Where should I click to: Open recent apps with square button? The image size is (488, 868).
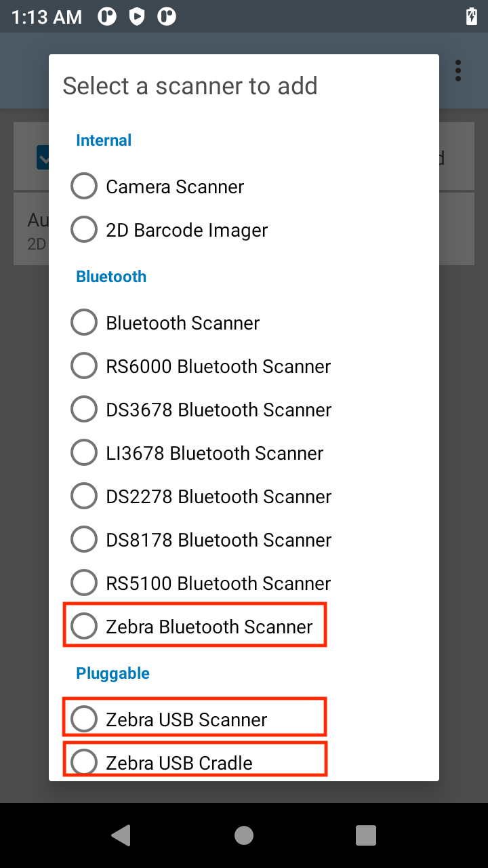(x=366, y=835)
